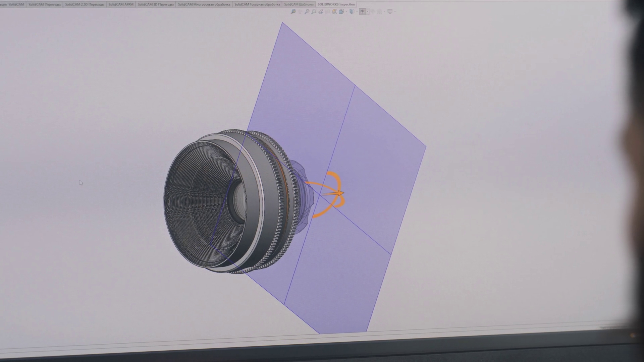The height and width of the screenshot is (362, 644).
Task: Click Dynamic Annotation Views icon
Action: tap(334, 11)
